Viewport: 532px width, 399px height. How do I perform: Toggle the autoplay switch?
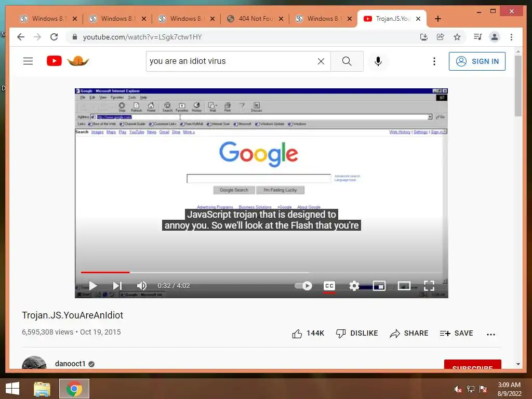(303, 286)
